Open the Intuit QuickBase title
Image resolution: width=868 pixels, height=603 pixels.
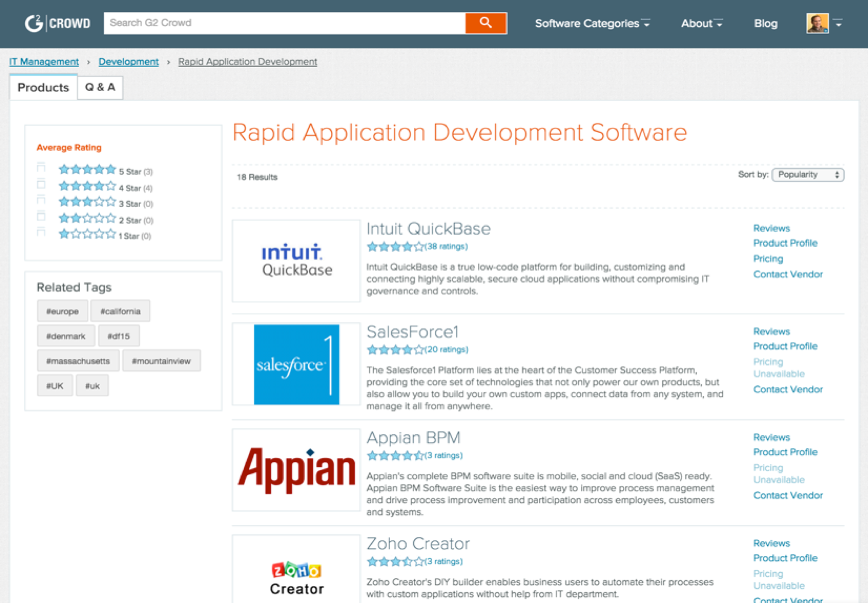click(429, 228)
